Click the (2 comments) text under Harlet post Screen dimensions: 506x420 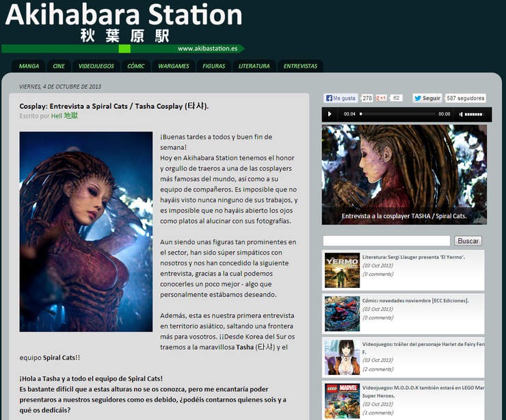(377, 369)
